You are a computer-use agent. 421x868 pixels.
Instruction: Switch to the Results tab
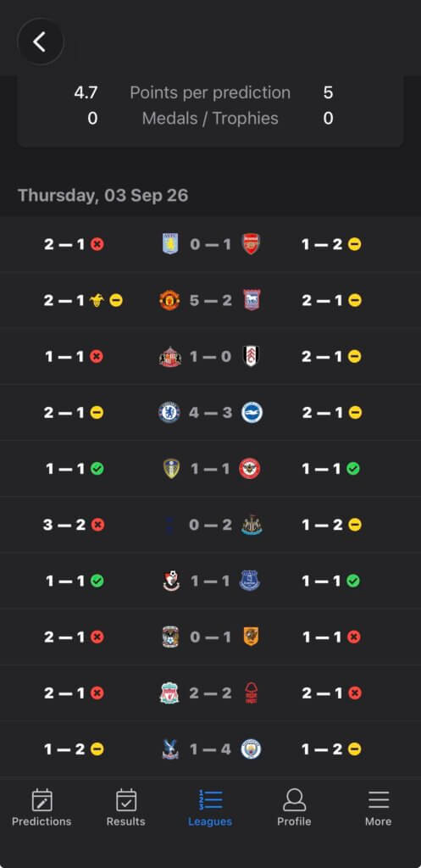click(125, 808)
